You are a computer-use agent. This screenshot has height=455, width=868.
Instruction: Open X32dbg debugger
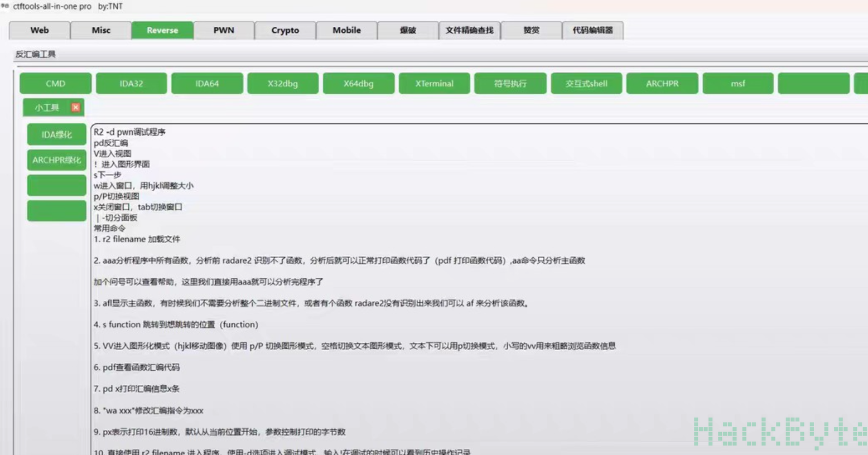[283, 83]
